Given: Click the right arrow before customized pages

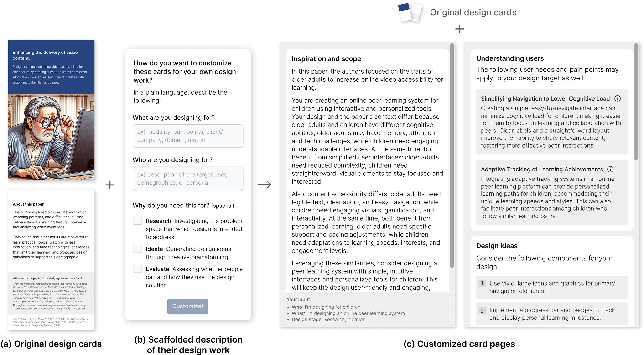Looking at the screenshot, I should [x=265, y=185].
